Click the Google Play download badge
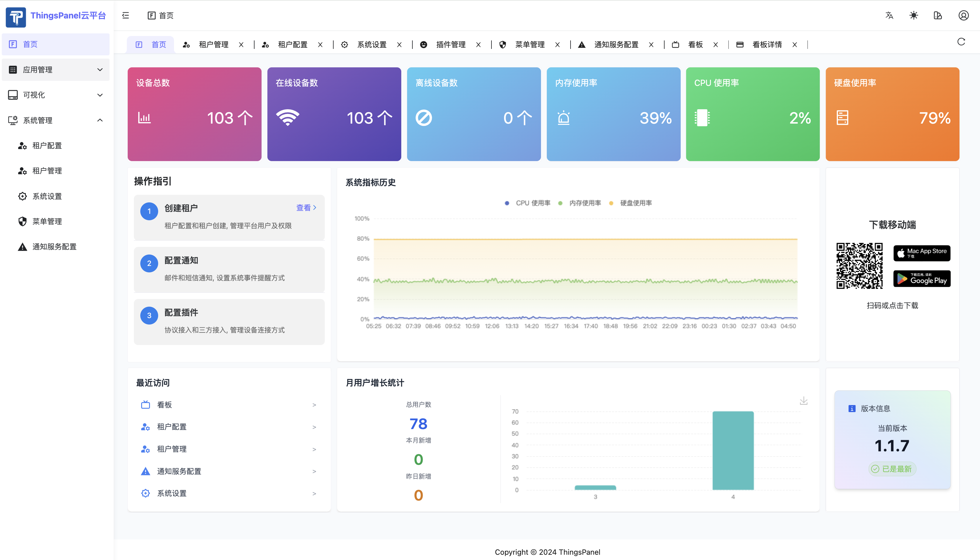The height and width of the screenshot is (560, 980). (x=921, y=279)
